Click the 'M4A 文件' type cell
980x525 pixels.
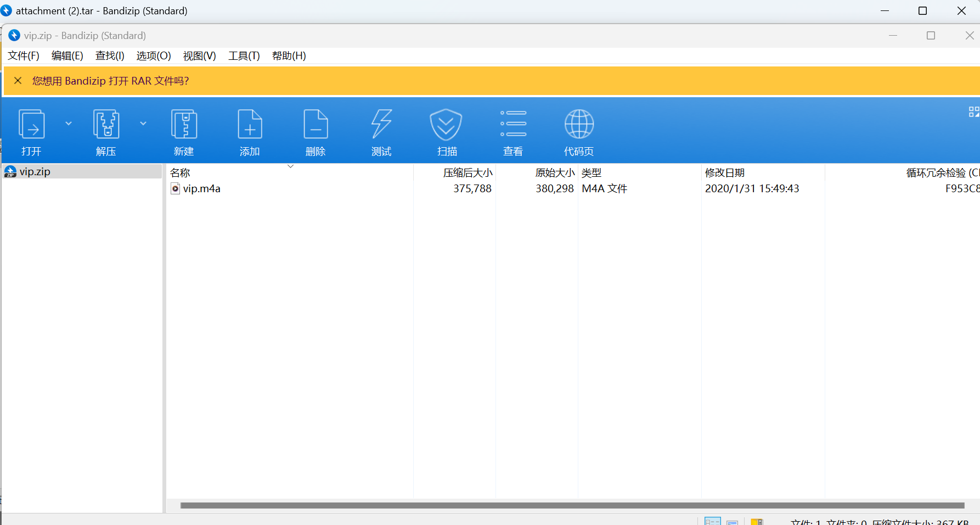tap(605, 188)
